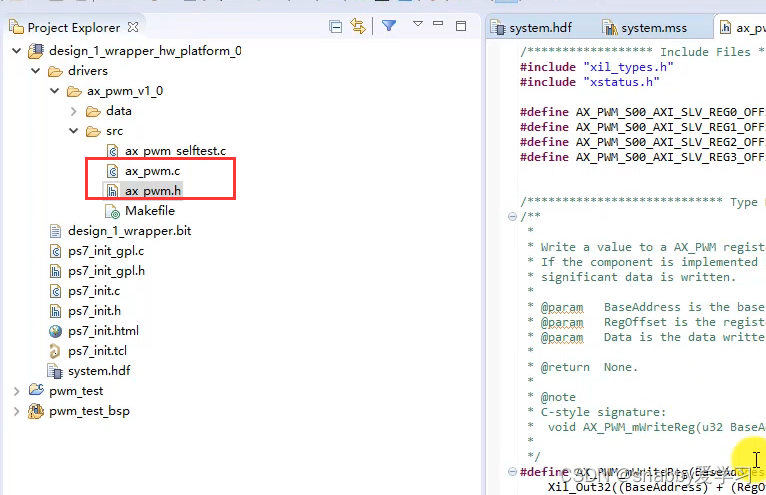766x495 pixels.
Task: Select ax_pwm.h header file
Action: [x=153, y=191]
